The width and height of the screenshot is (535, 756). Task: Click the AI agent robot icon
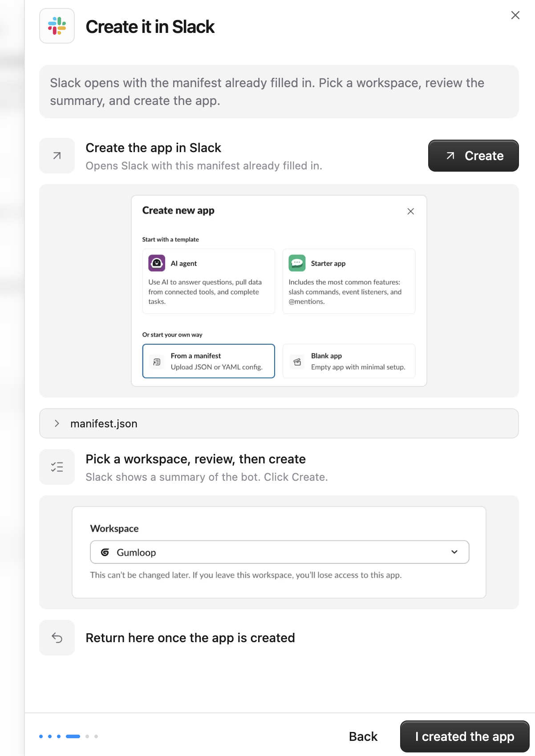point(157,263)
